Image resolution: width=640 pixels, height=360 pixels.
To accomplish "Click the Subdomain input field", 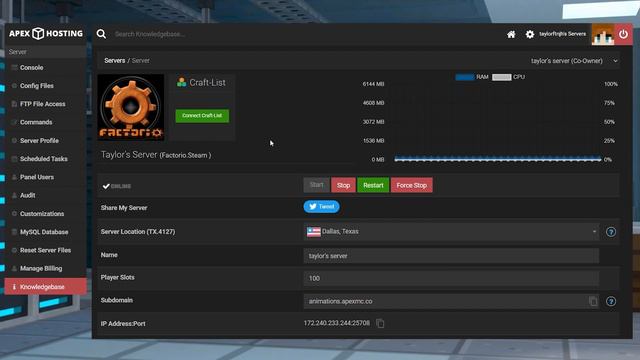I will 451,301.
